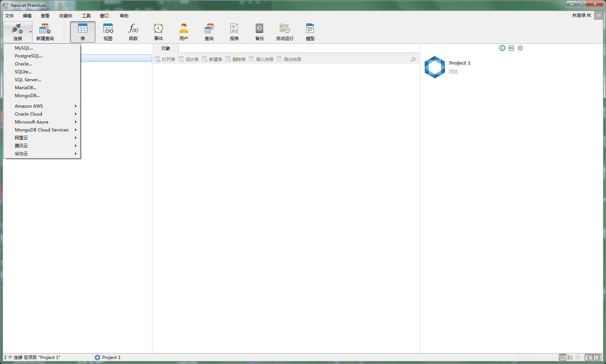Show the DDL panel icon
This screenshot has height=364, width=606.
(x=511, y=48)
